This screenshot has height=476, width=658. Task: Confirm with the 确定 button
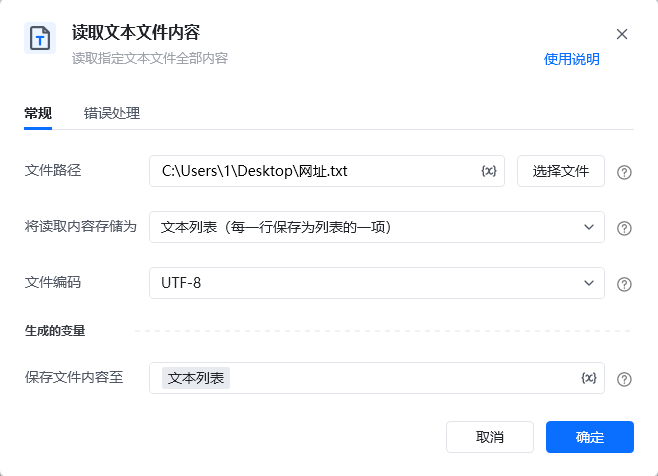point(590,437)
